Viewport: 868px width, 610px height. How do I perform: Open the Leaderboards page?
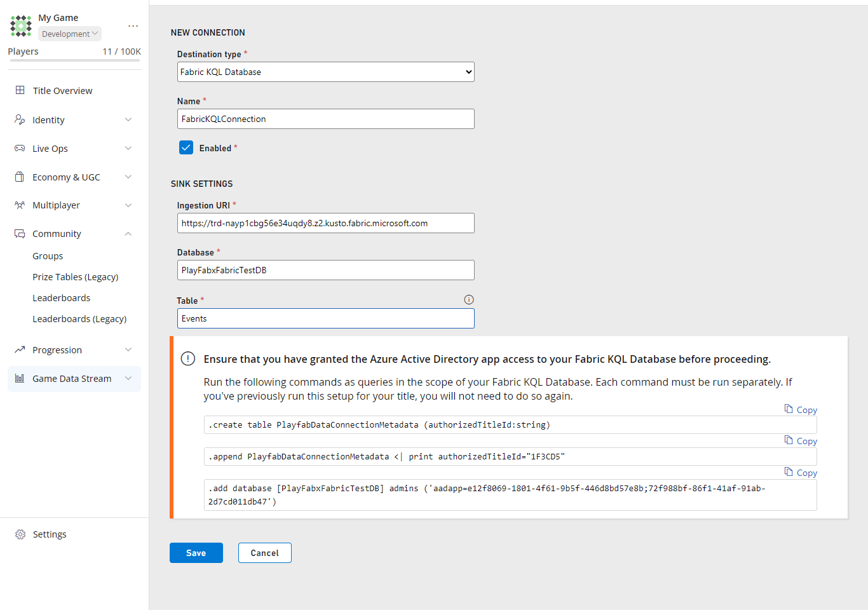(62, 298)
